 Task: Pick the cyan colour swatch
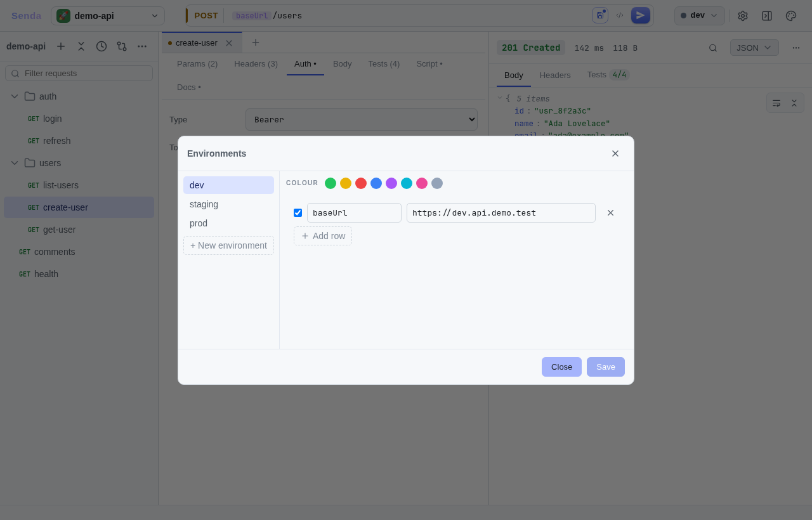407,183
